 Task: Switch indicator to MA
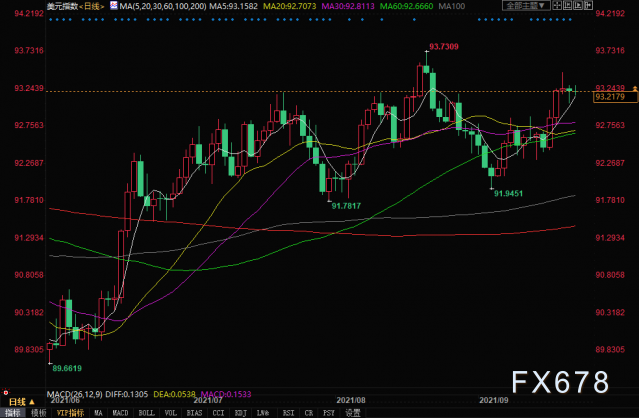pyautogui.click(x=98, y=413)
